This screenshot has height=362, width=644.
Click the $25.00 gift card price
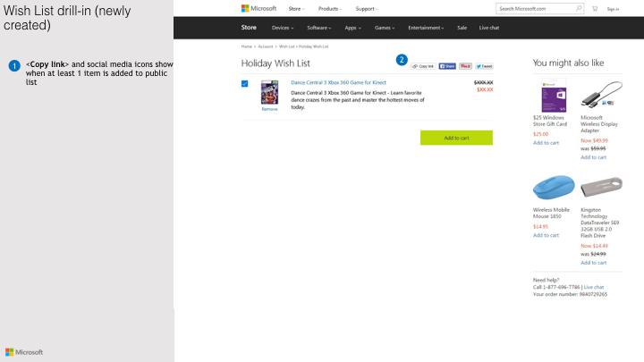(540, 134)
